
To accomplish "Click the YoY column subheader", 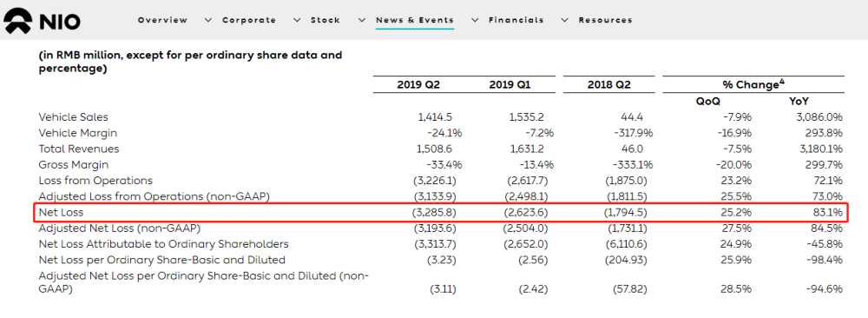I will [800, 102].
